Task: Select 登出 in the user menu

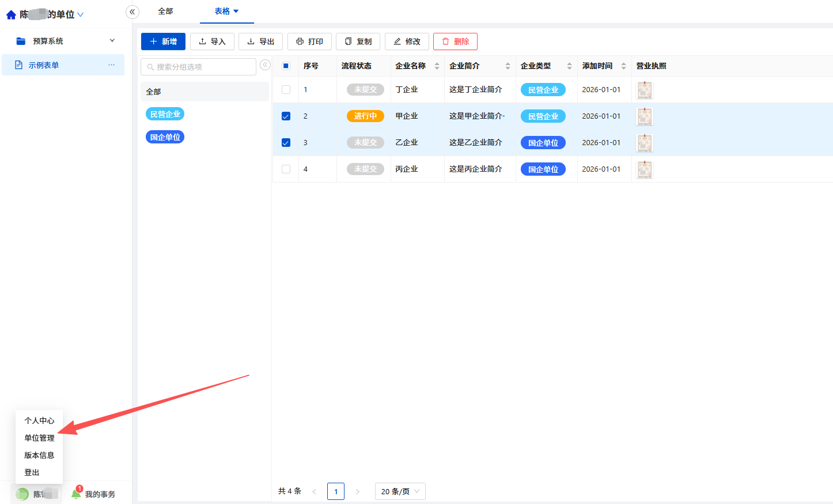Action: coord(32,472)
